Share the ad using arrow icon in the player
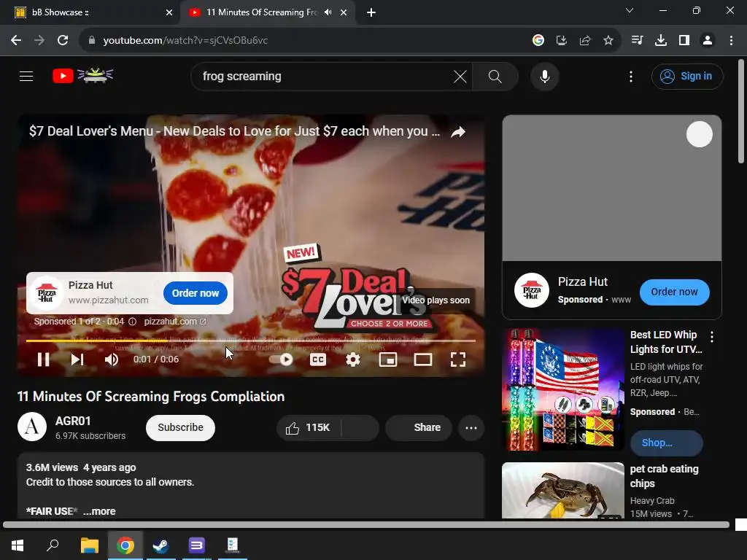Image resolution: width=747 pixels, height=560 pixels. point(458,132)
